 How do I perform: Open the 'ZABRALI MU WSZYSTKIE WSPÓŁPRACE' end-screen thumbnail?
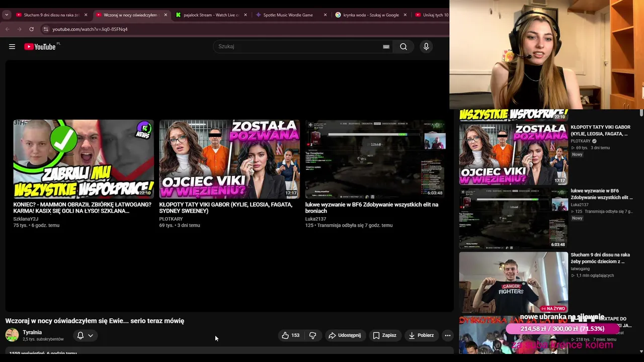click(84, 159)
